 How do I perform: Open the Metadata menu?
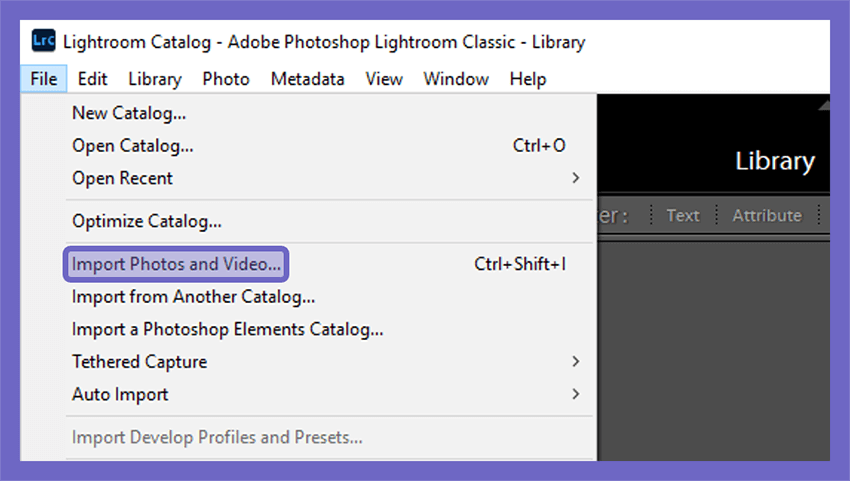click(307, 79)
